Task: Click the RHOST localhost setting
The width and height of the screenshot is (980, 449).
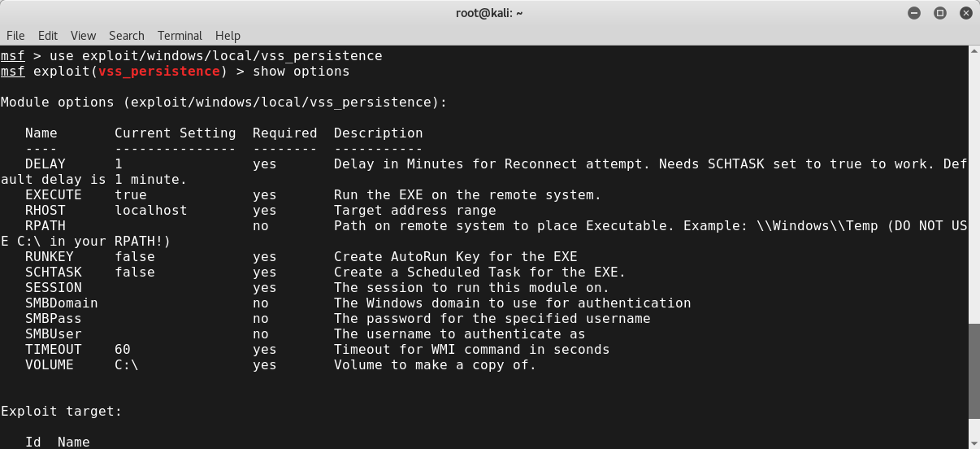Action: click(x=151, y=211)
